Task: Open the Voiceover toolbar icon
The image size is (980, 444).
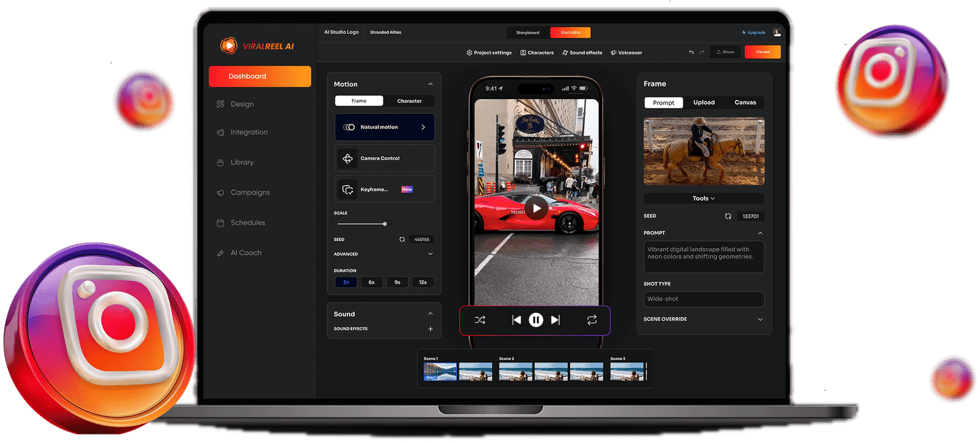Action: coord(613,53)
